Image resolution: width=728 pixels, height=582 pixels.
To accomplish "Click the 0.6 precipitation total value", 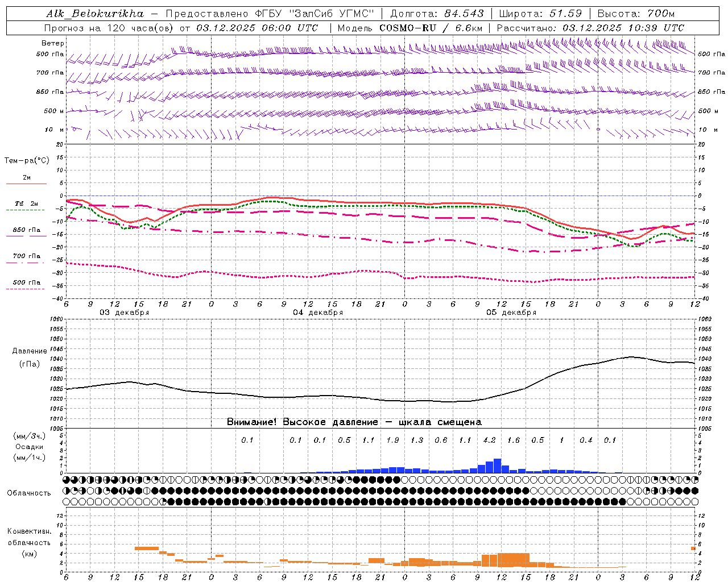I will pyautogui.click(x=441, y=440).
